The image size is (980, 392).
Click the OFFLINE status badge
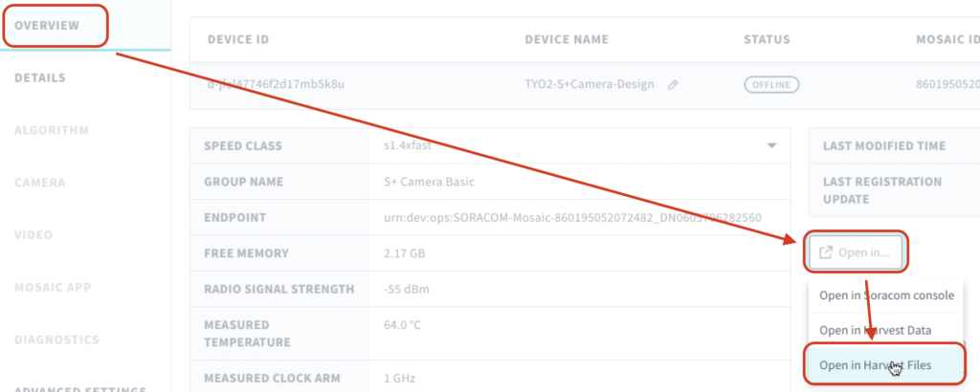771,85
